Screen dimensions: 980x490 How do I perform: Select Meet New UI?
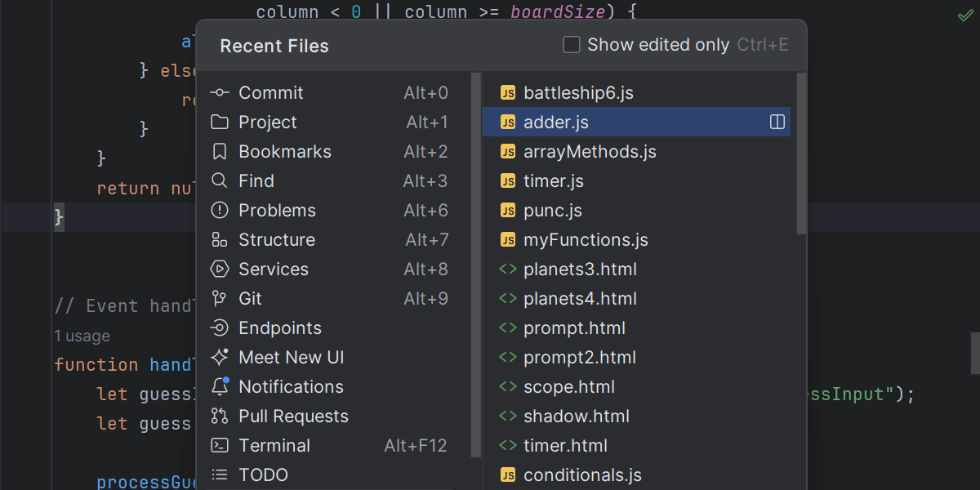[291, 358]
